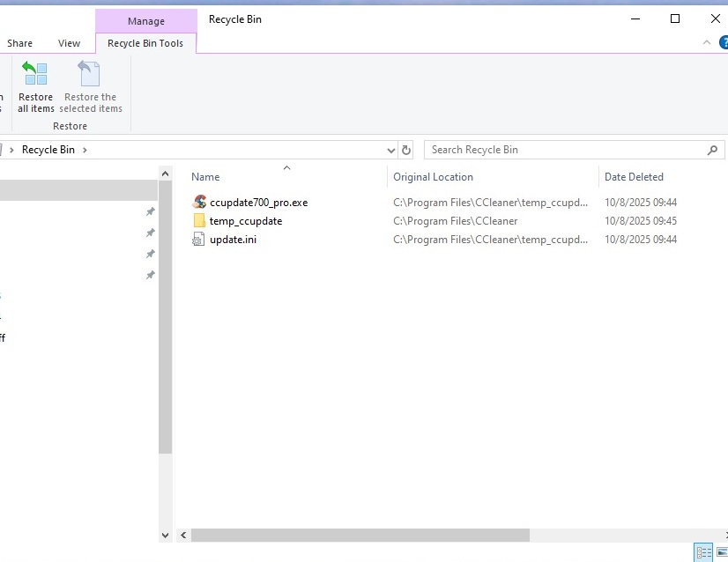Image resolution: width=728 pixels, height=562 pixels.
Task: Select the temp_ccupdate folder icon
Action: click(199, 221)
